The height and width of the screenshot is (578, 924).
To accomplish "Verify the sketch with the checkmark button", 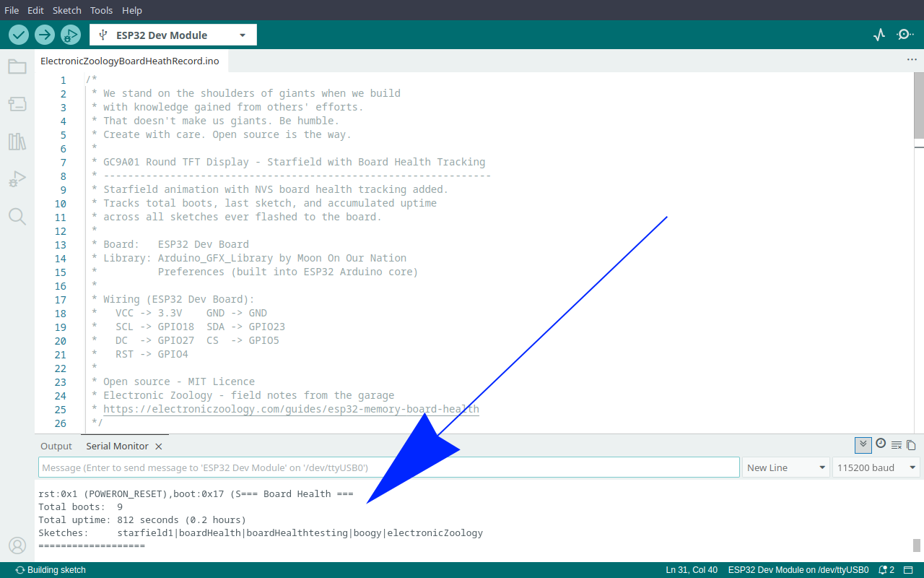I will click(19, 35).
